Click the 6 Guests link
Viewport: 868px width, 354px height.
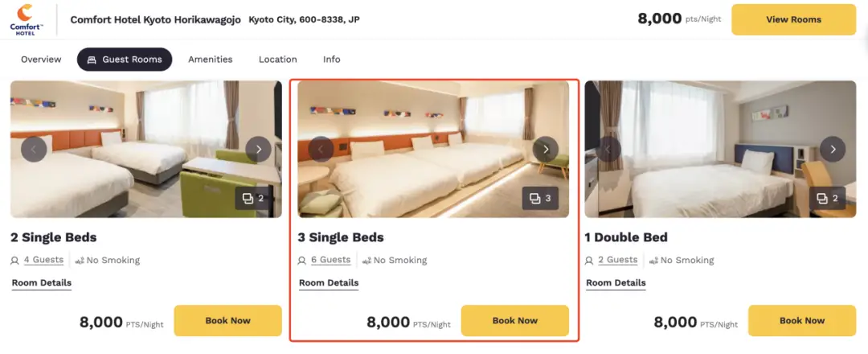coord(330,260)
